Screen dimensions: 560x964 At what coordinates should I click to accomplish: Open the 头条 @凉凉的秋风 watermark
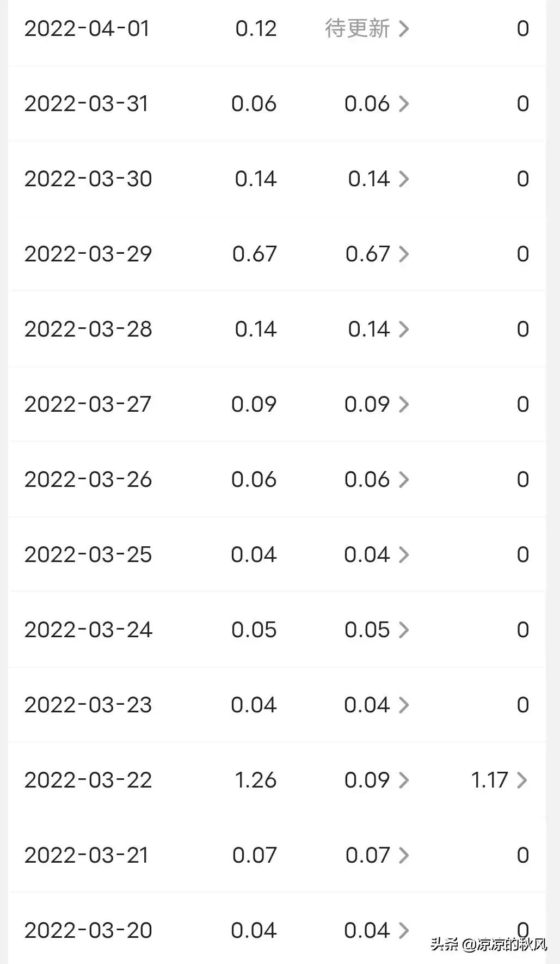pyautogui.click(x=489, y=944)
